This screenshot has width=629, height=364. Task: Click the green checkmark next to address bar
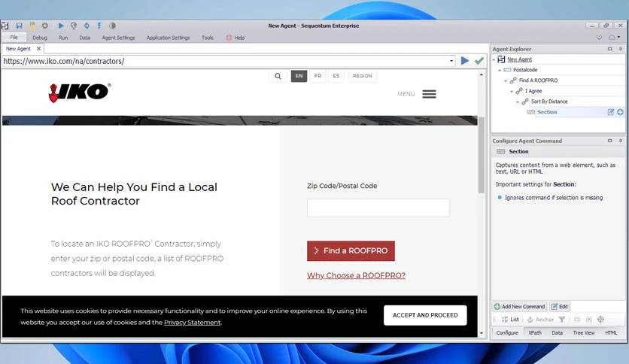pyautogui.click(x=479, y=60)
